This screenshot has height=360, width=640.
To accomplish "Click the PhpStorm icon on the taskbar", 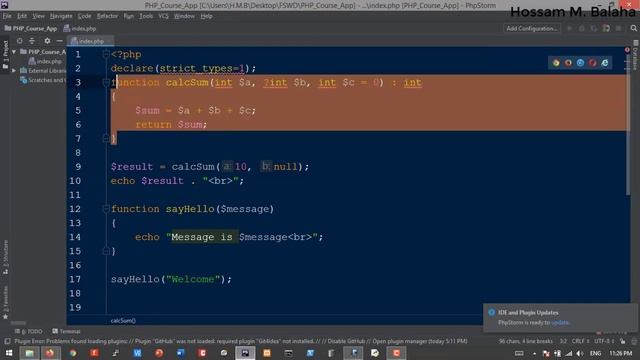I will point(245,353).
